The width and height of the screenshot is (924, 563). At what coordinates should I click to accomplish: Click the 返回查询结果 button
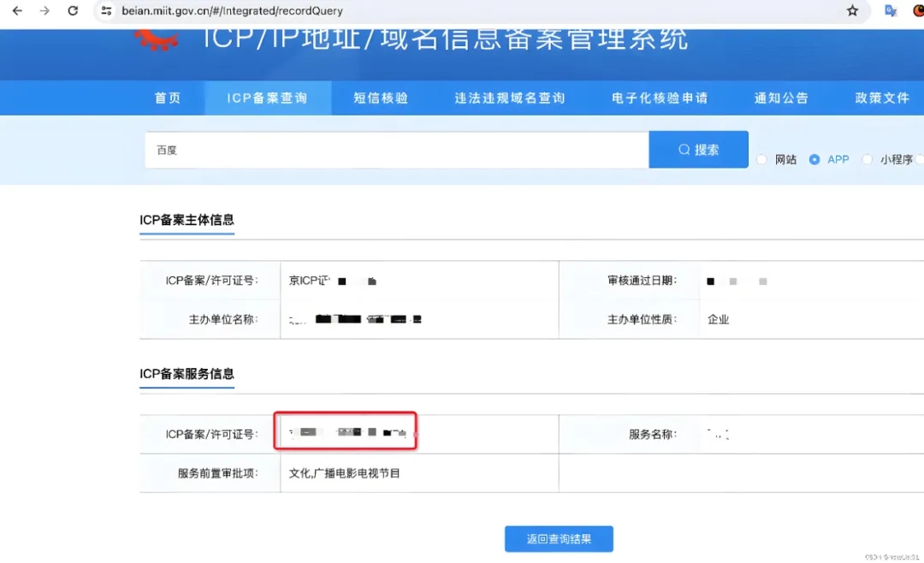tap(559, 538)
